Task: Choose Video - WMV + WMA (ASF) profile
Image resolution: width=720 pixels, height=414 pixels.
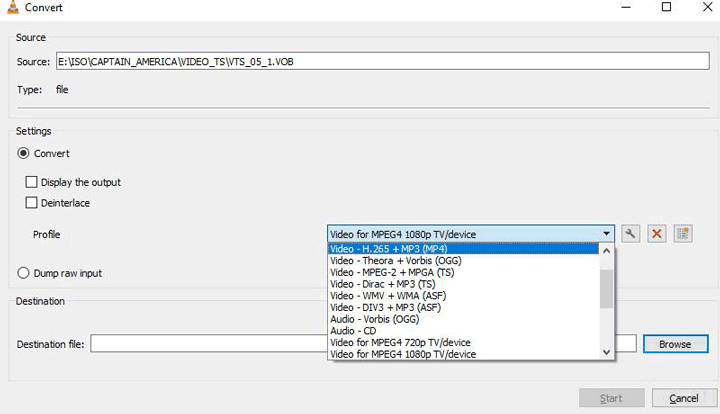Action: (x=463, y=296)
